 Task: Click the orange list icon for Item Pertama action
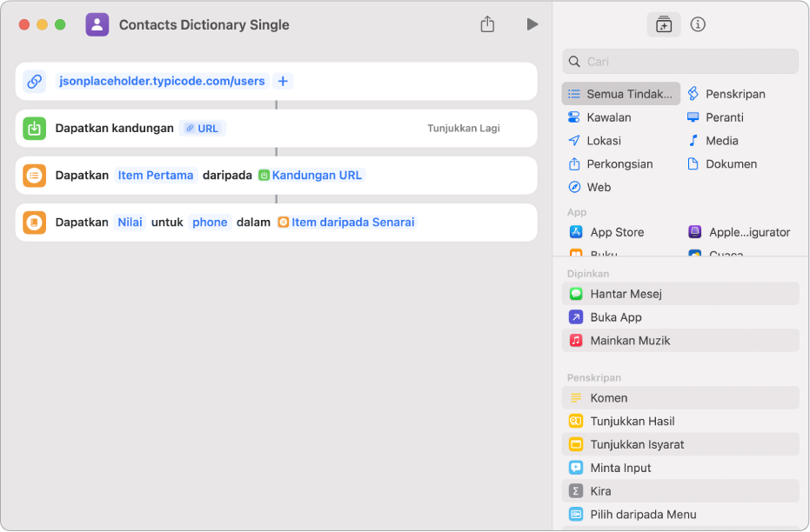pyautogui.click(x=35, y=176)
